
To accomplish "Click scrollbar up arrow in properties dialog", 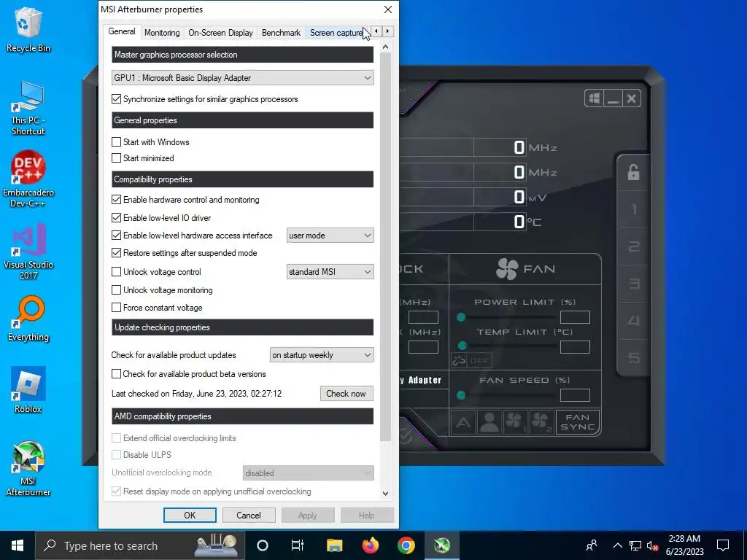I will (385, 47).
